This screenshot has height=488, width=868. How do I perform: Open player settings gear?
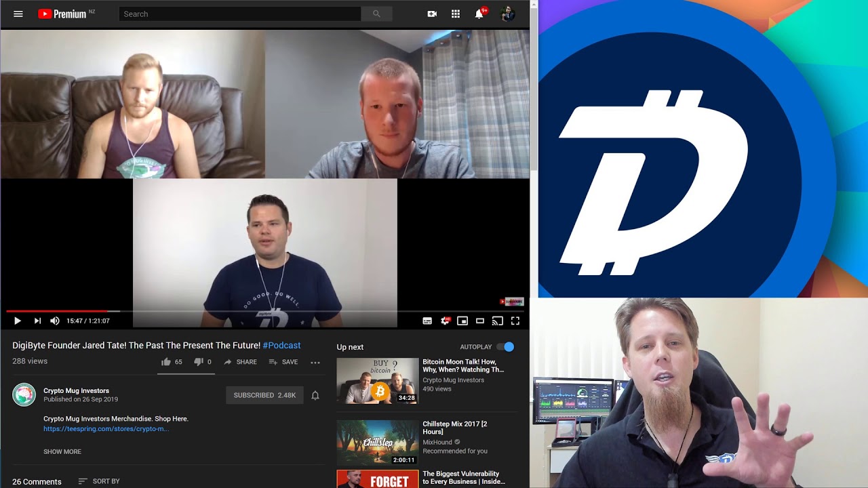(445, 321)
